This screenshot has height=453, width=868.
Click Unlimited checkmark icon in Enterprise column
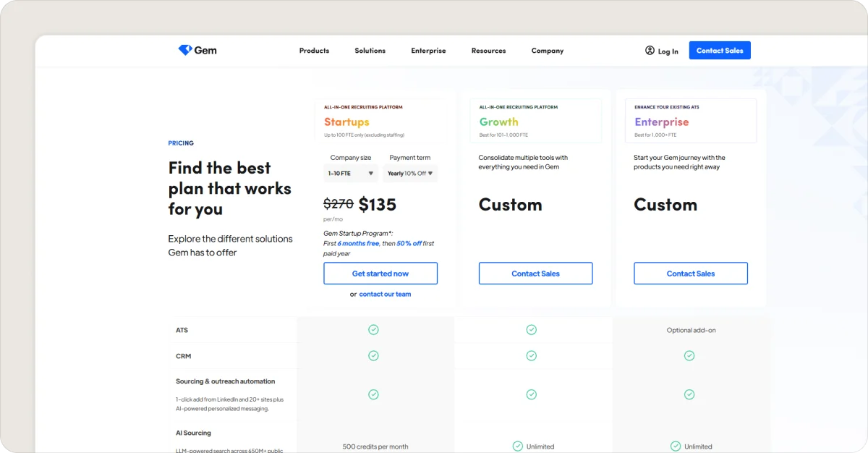pos(676,446)
